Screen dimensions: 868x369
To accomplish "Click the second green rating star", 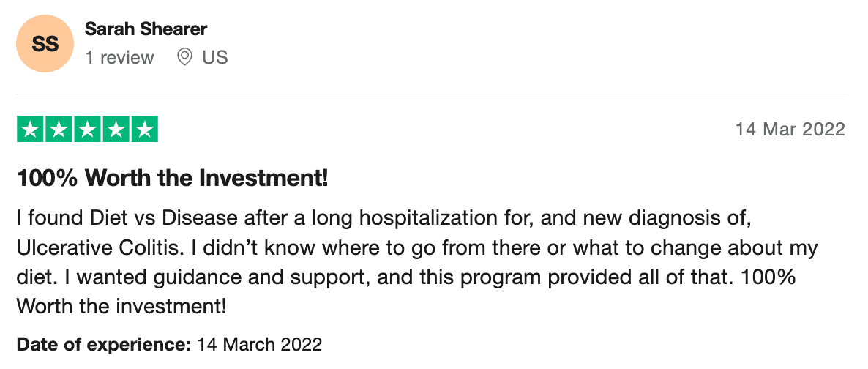I will (59, 130).
